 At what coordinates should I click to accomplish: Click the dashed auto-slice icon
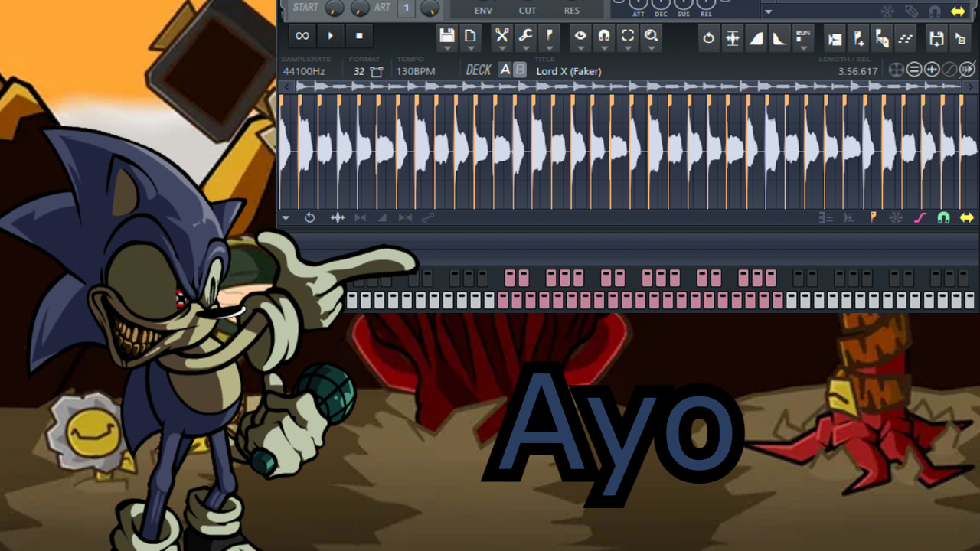point(906,38)
